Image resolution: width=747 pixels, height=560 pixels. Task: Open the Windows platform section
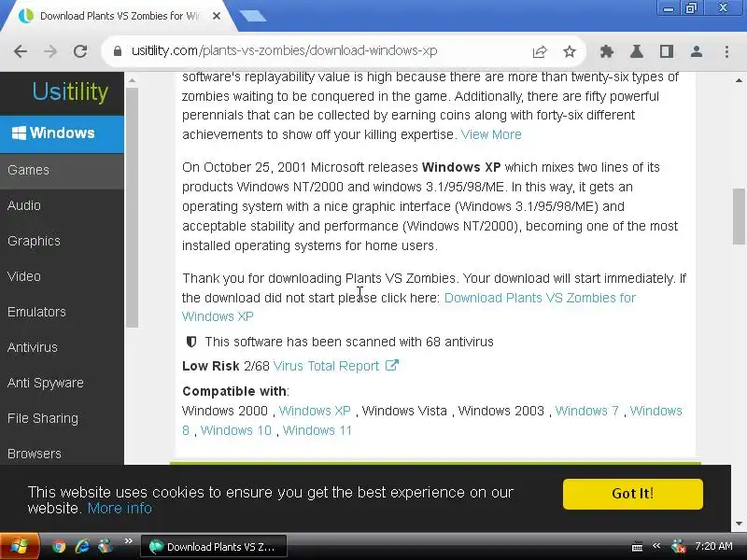tap(62, 133)
